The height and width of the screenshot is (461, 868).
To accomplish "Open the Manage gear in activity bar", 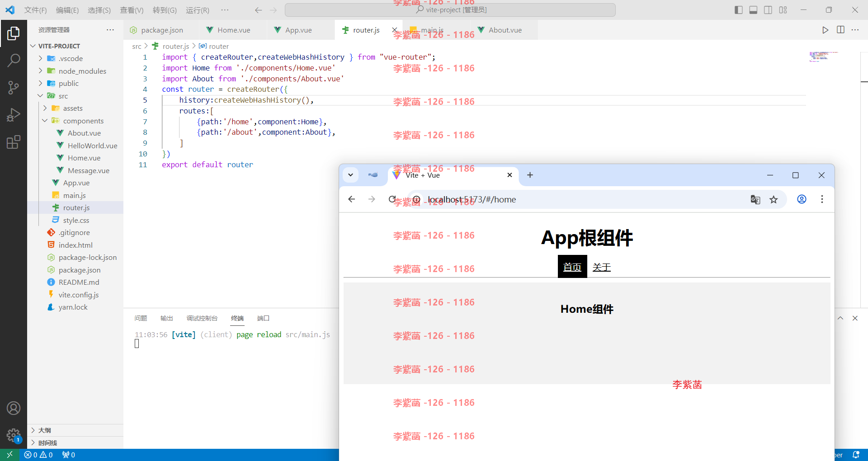I will point(14,435).
